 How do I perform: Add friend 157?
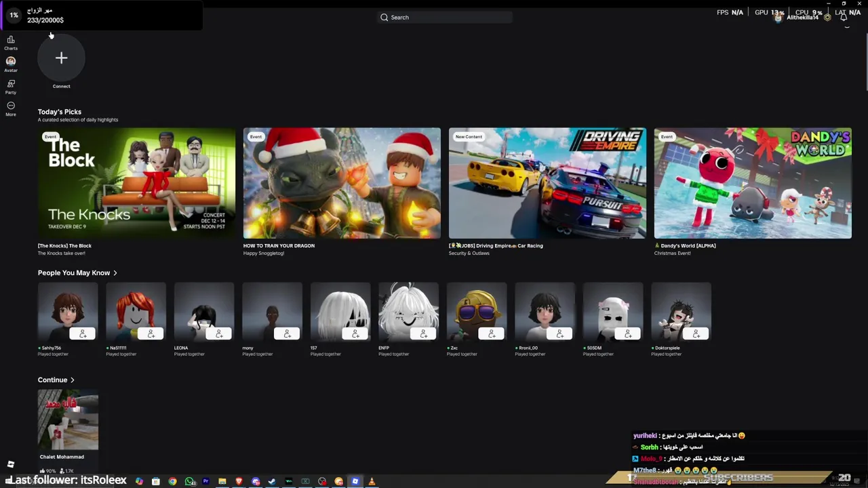tap(355, 333)
